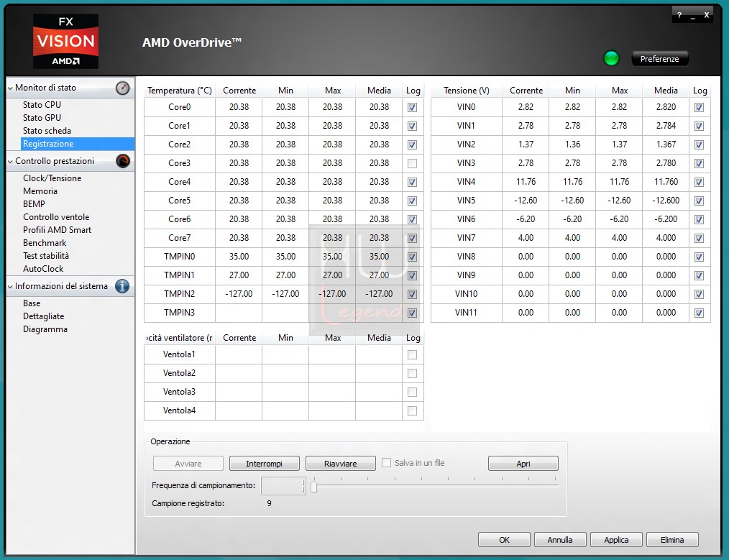Select the TMPIN2 row label
Screen dimensions: 729x560
180,294
